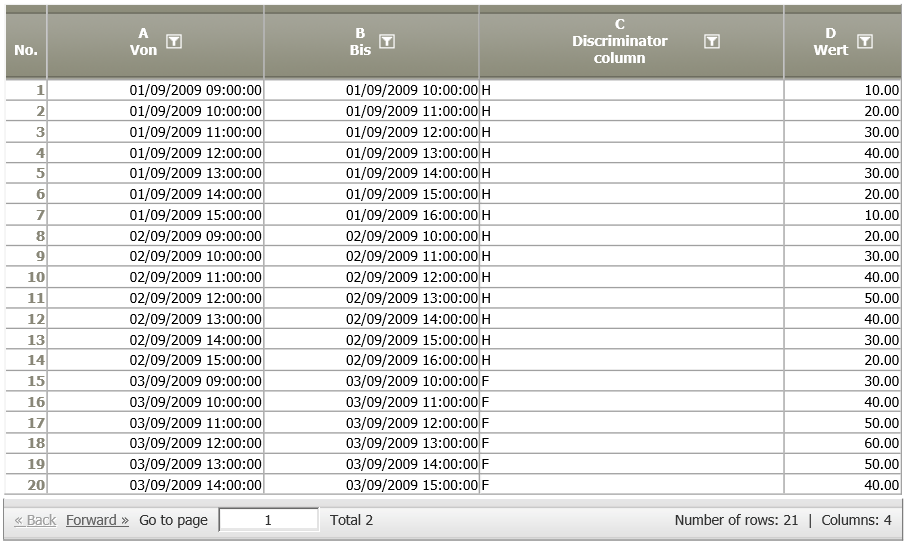Click Von cell 02/09/2009 09:00:00 in row 8
The image size is (910, 547).
tap(156, 236)
